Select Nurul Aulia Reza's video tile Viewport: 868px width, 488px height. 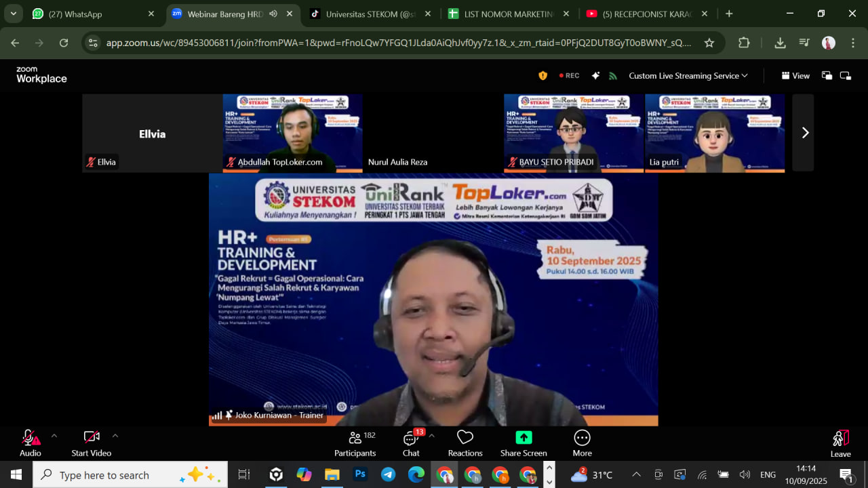click(433, 133)
